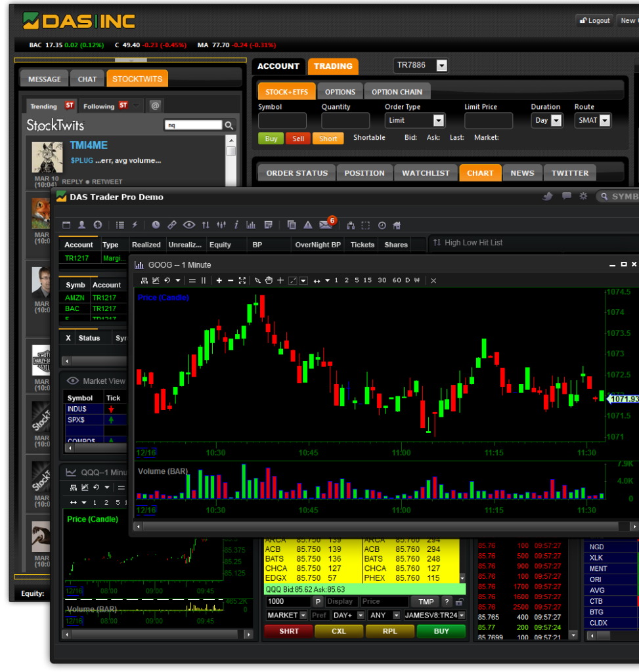Click the zoom out minus on GOOG chart toolbar
The height and width of the screenshot is (672, 639).
231,280
